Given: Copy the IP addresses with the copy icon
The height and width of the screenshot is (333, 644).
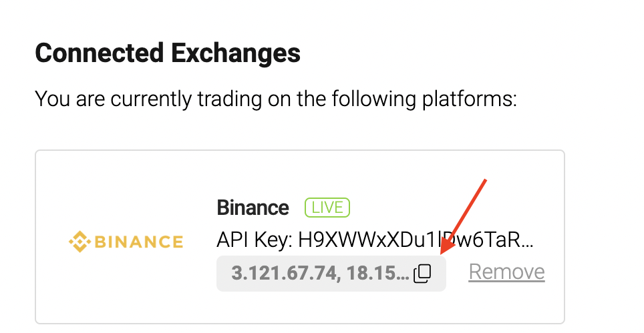Looking at the screenshot, I should 422,274.
